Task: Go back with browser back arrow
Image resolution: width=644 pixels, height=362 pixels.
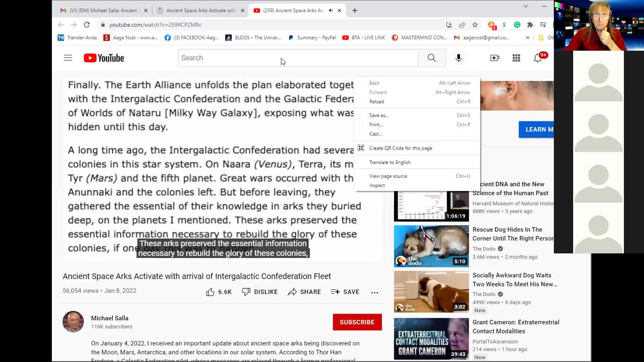Action: tap(61, 25)
